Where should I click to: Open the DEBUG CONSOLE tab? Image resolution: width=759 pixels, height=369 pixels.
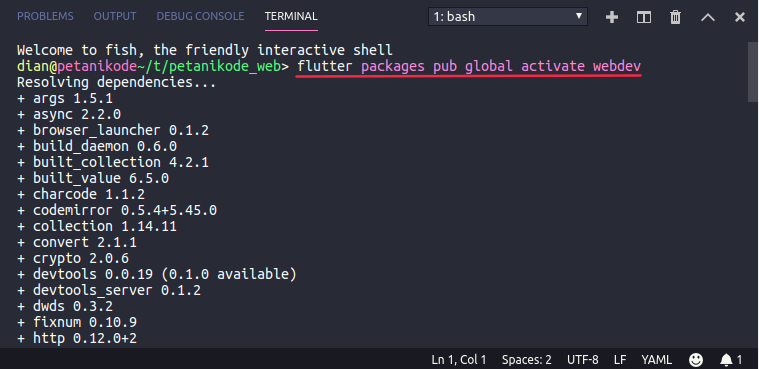(x=200, y=16)
